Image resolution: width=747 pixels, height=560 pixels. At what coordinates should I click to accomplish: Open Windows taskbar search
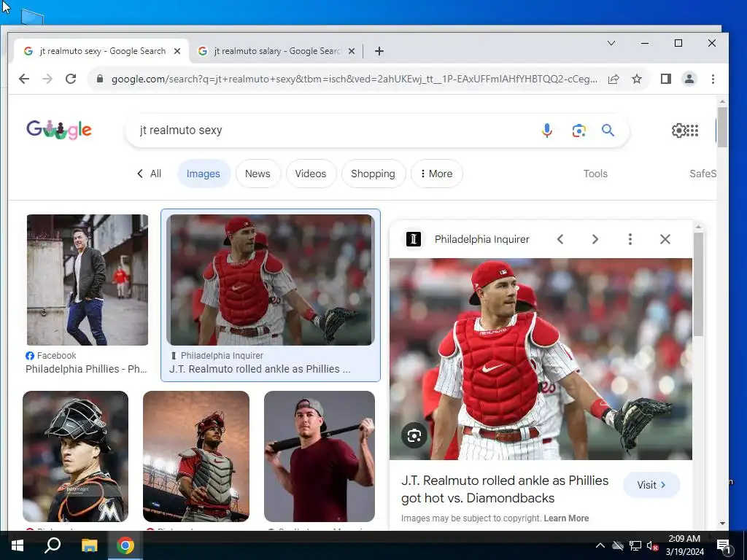click(53, 545)
